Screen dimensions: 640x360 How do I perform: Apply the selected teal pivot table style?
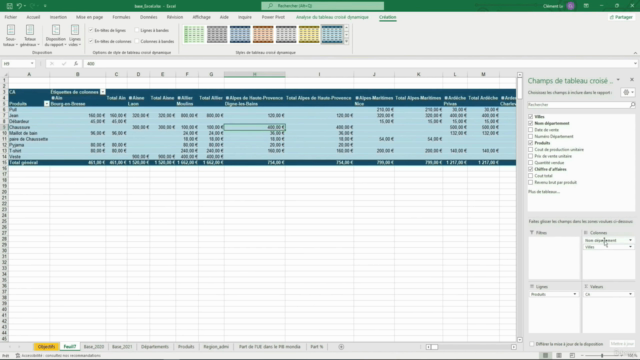click(x=332, y=34)
